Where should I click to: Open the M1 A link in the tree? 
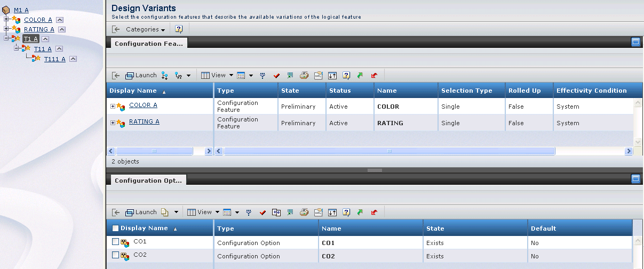[21, 10]
